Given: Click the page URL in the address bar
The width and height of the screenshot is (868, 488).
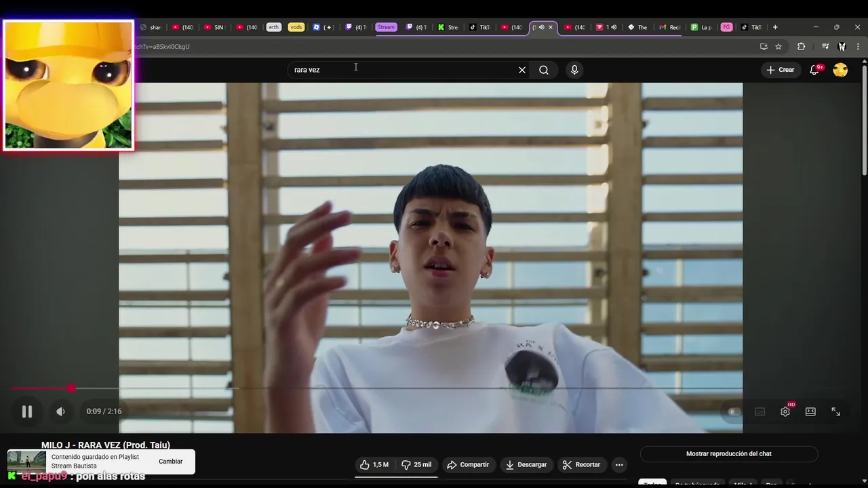Looking at the screenshot, I should click(163, 47).
